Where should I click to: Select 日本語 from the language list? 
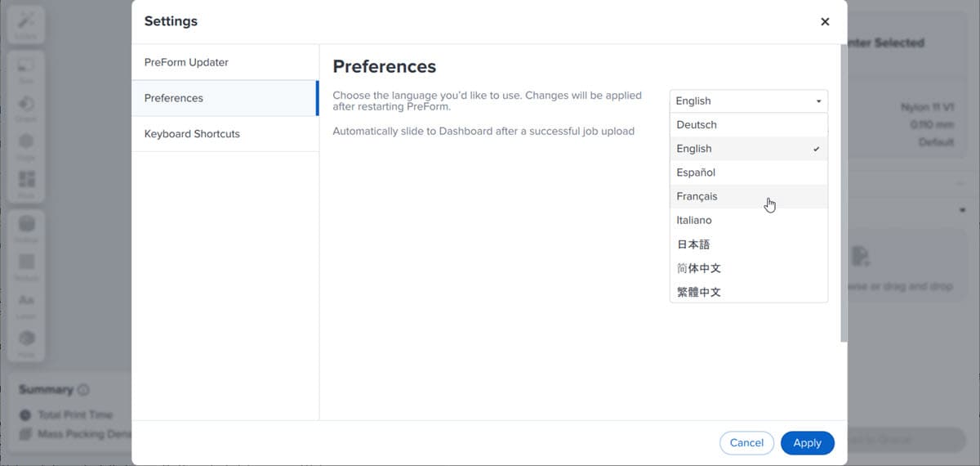[749, 244]
